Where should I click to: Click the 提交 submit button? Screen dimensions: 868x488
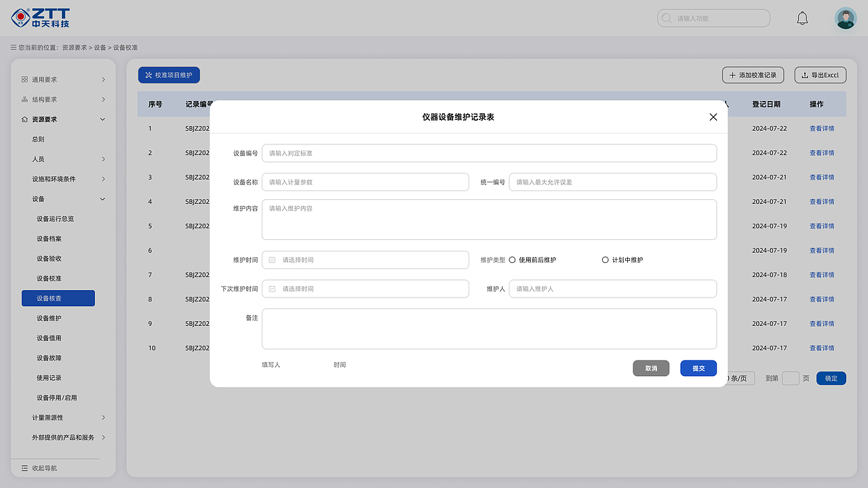(698, 368)
